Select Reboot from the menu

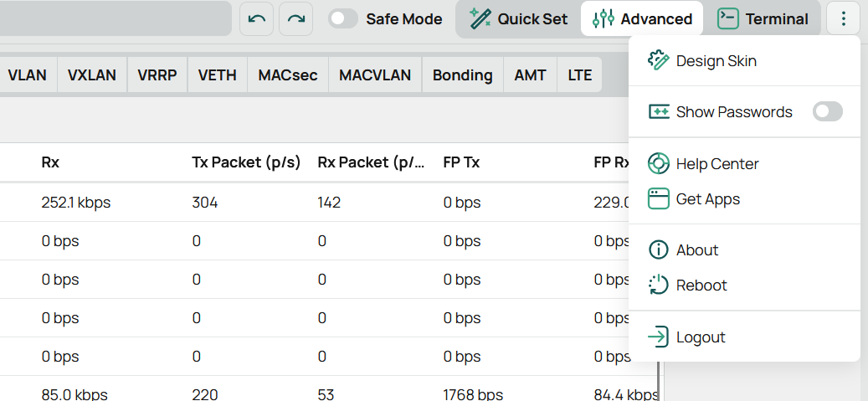[745, 285]
